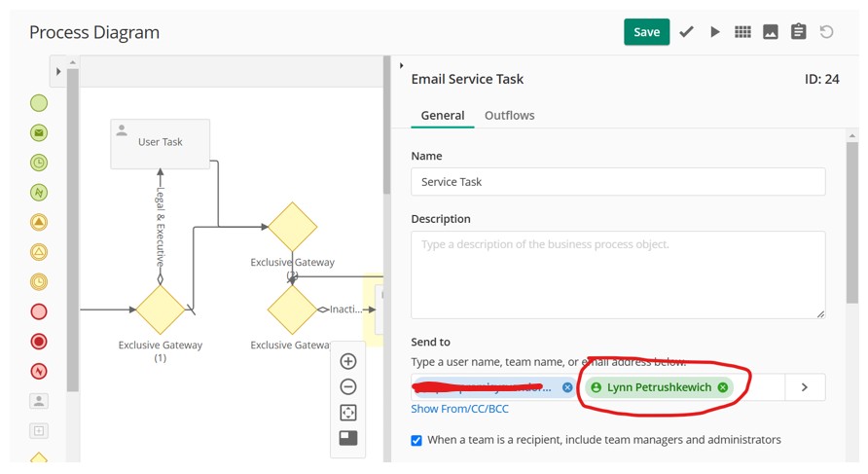The width and height of the screenshot is (868, 474).
Task: Expand the shape palette arrow
Action: click(58, 71)
